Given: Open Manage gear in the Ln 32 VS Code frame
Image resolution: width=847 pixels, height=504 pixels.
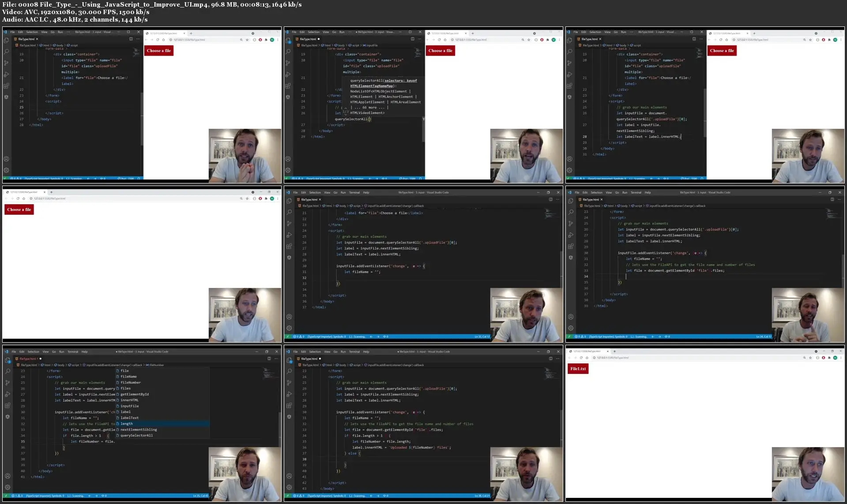Looking at the screenshot, I should coord(289,328).
